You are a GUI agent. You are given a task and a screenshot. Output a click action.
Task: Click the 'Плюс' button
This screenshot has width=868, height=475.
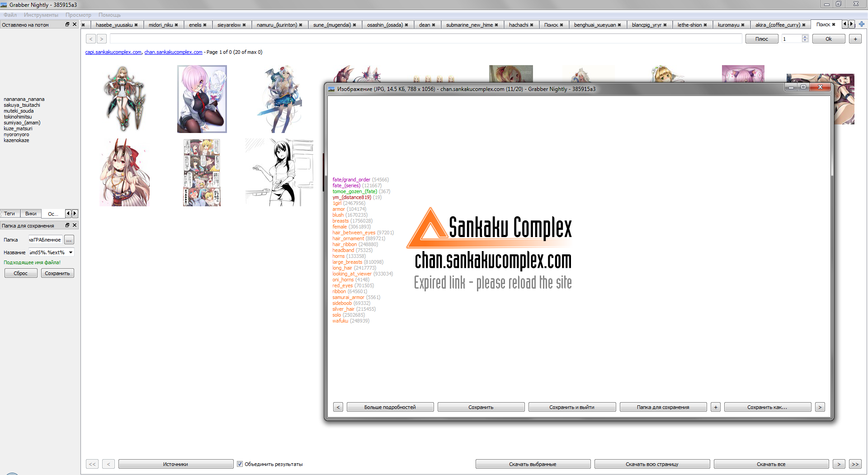point(762,39)
